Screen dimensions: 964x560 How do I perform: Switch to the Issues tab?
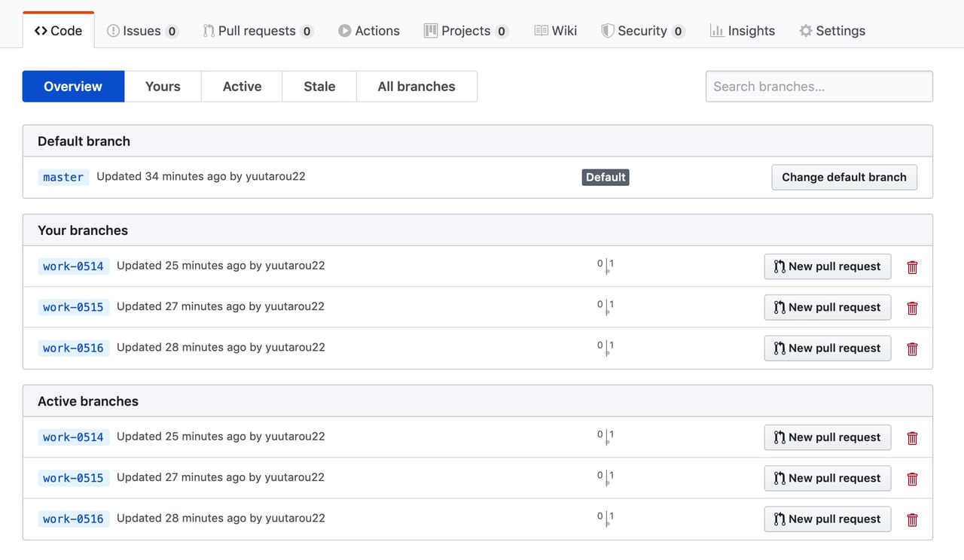[x=142, y=31]
